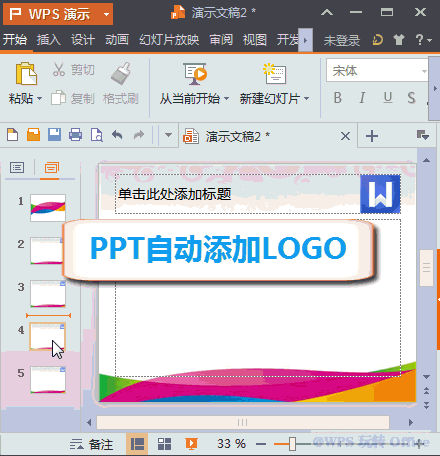Click the vertical scrollbar down arrow

coord(426,377)
